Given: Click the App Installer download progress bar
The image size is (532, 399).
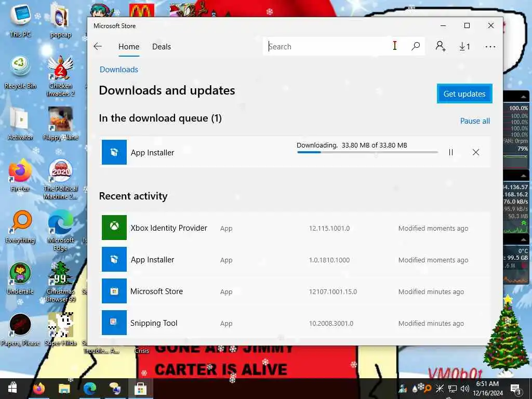Looking at the screenshot, I should (x=367, y=152).
